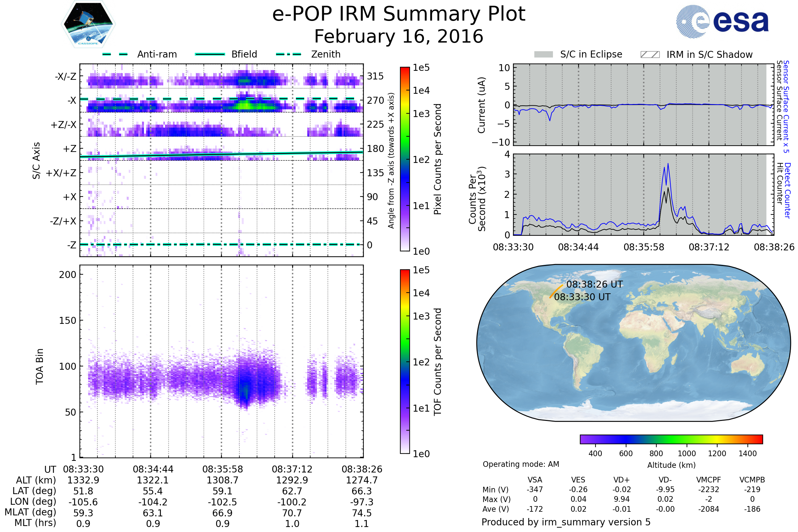
Task: Click the February 16, 2016 date text
Action: click(399, 37)
